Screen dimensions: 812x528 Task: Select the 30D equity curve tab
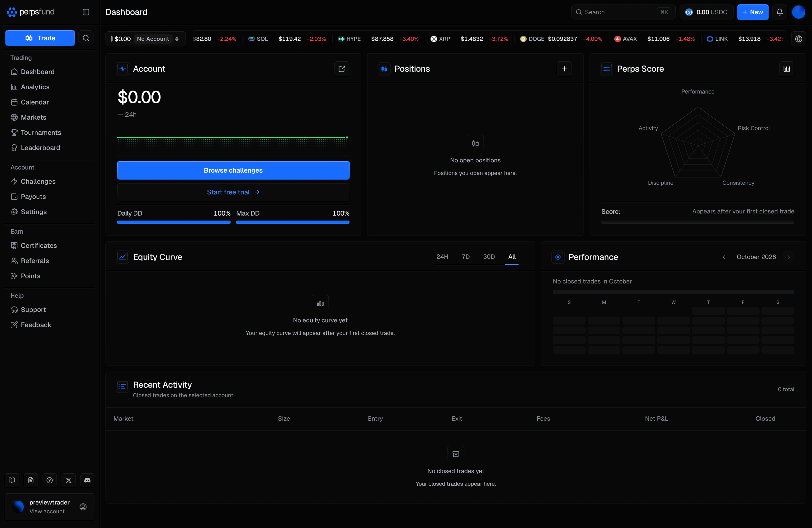[489, 257]
